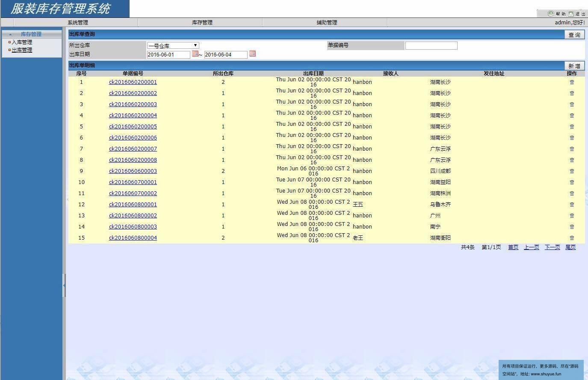
Task: Open calendar picker for start date 2016-06-01
Action: (x=195, y=54)
